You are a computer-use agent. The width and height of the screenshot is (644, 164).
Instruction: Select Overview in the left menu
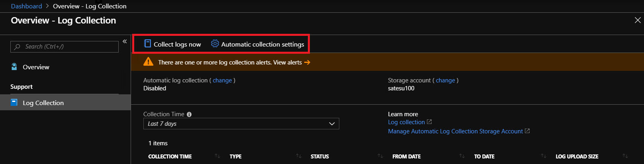[x=36, y=67]
